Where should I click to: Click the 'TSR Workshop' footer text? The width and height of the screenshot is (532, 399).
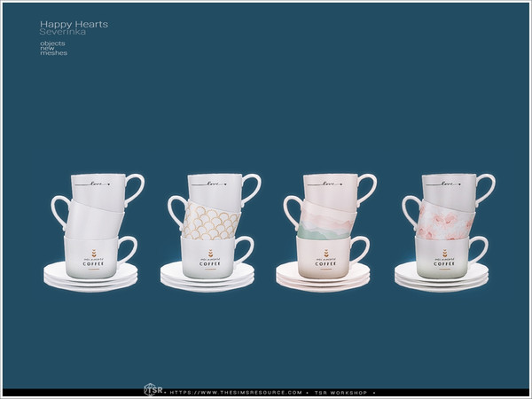click(340, 393)
